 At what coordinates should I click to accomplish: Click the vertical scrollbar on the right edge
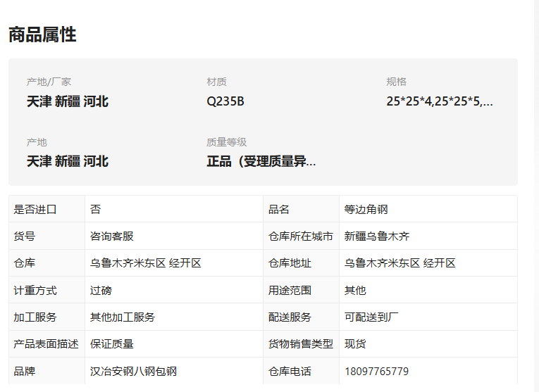pyautogui.click(x=537, y=196)
